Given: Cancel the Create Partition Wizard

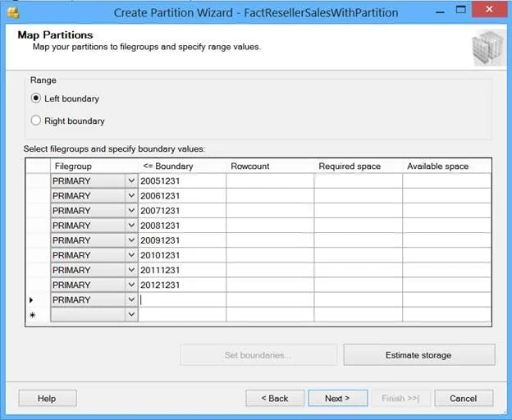Looking at the screenshot, I should click(x=464, y=398).
